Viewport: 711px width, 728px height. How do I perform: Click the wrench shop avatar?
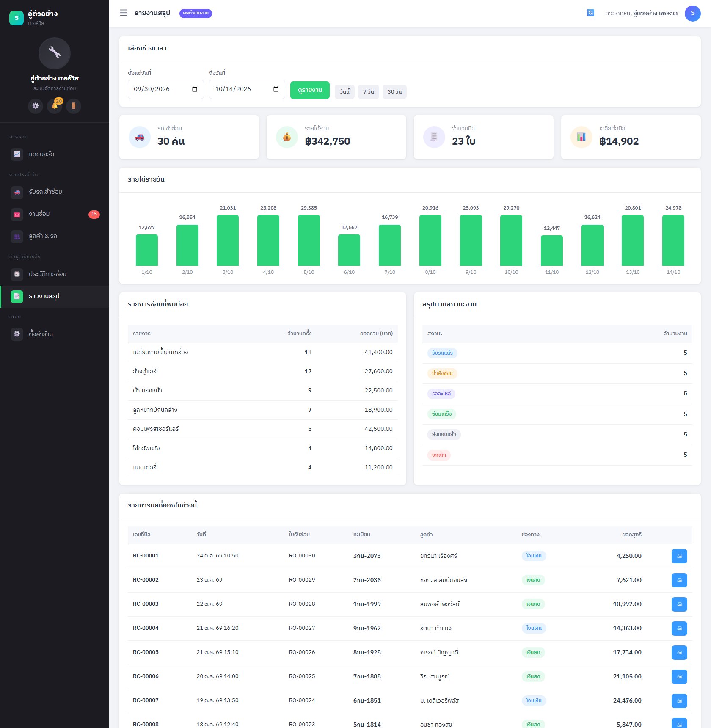(55, 53)
